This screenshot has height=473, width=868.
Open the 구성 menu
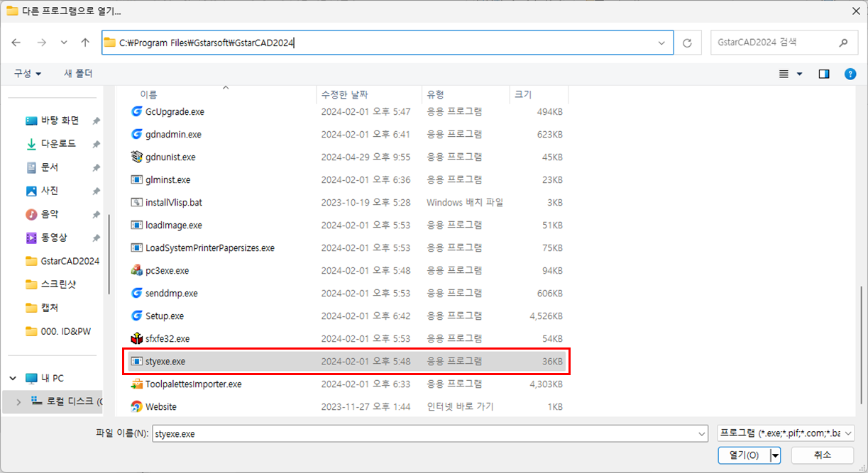point(28,74)
